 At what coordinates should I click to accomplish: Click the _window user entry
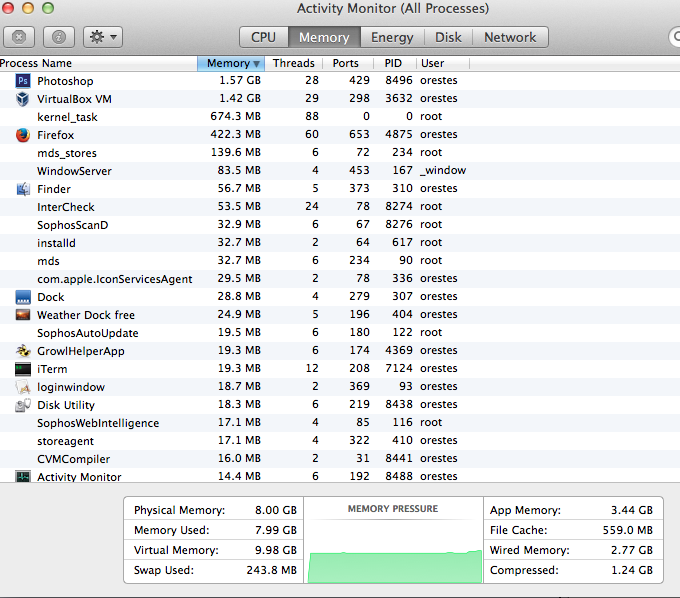point(443,170)
